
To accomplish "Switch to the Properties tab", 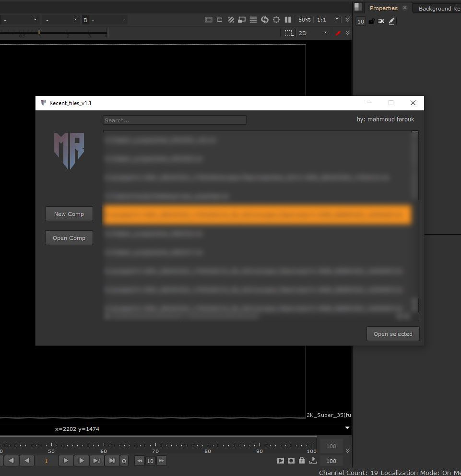I will point(383,8).
